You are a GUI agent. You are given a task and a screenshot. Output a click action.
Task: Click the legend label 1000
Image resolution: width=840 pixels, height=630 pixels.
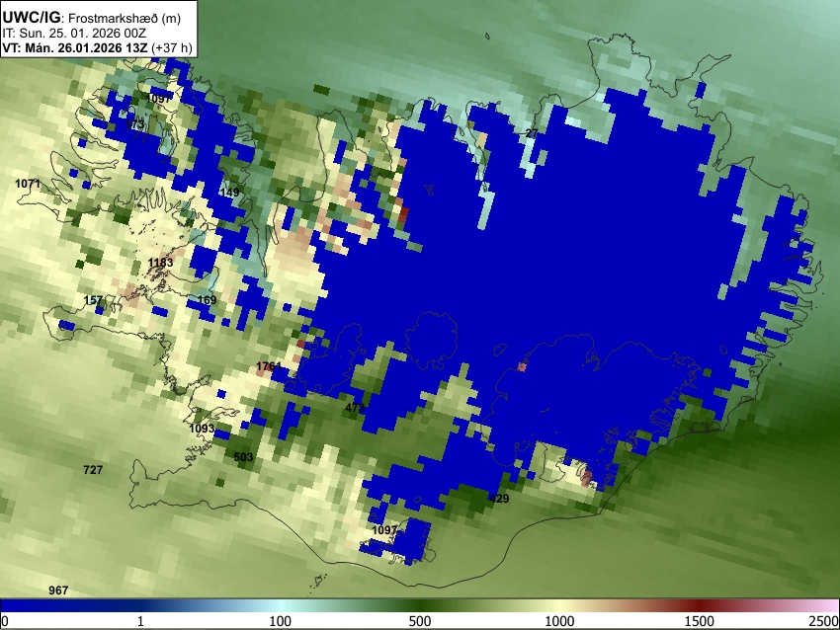point(559,621)
